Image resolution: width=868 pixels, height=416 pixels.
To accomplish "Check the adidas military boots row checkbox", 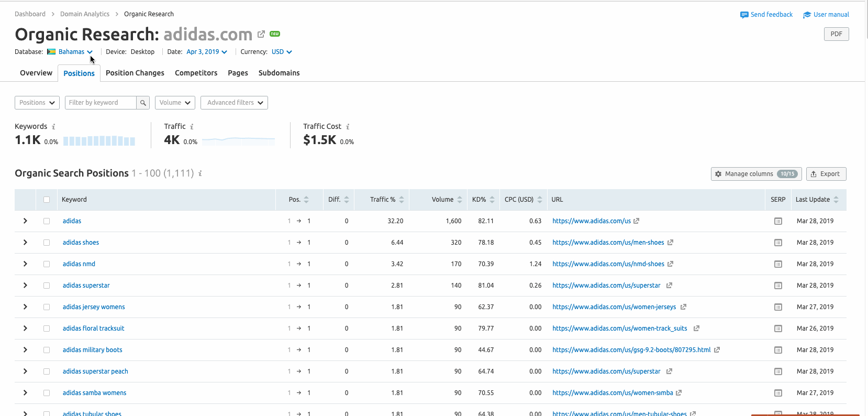I will click(x=47, y=350).
